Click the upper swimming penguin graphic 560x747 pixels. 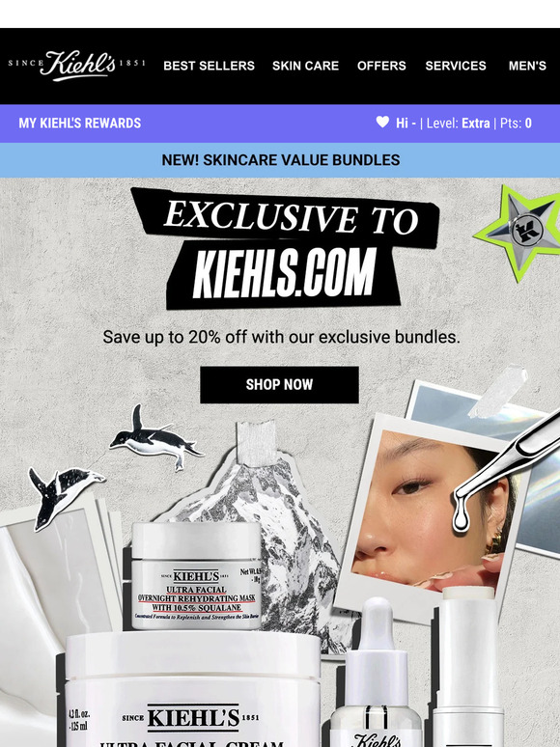point(154,438)
